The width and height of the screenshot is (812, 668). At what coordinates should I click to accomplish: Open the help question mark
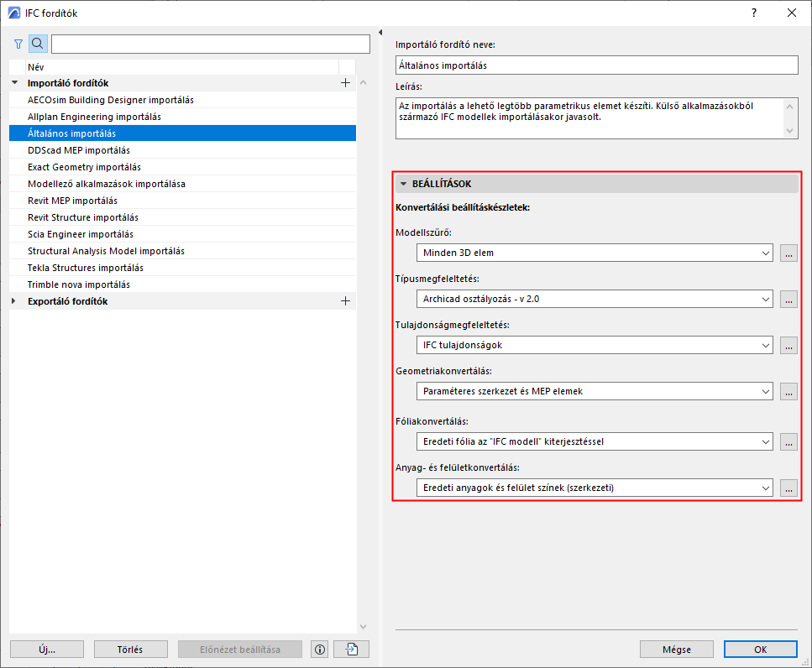click(754, 13)
